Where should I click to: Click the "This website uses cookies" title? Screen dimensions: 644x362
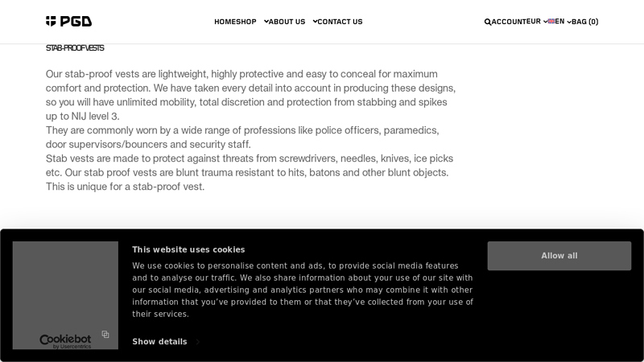click(x=188, y=249)
